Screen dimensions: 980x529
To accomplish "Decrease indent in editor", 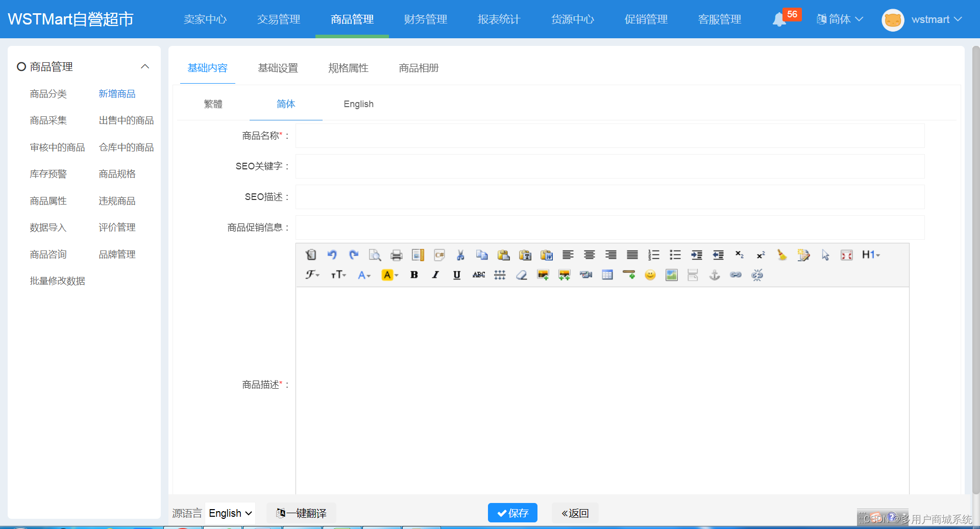I will pos(718,255).
